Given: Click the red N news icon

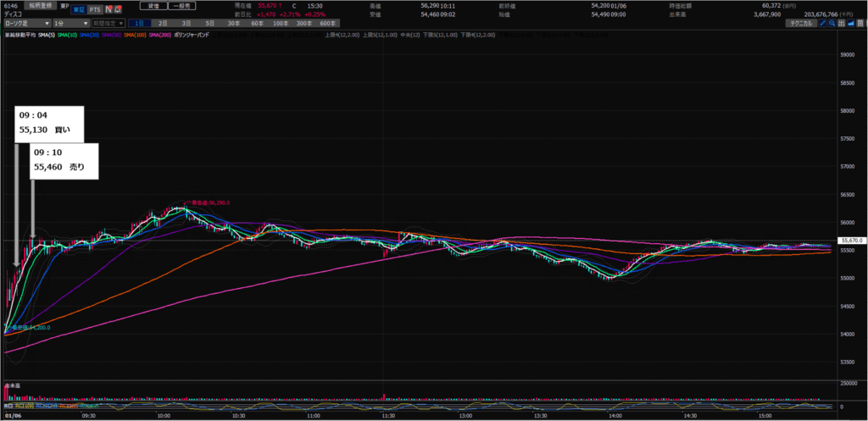Looking at the screenshot, I should [x=109, y=9].
